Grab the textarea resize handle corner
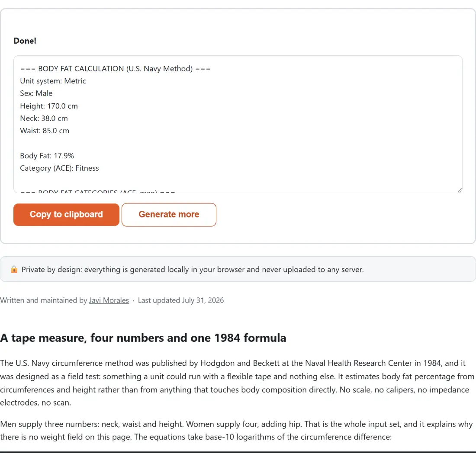 [x=460, y=190]
